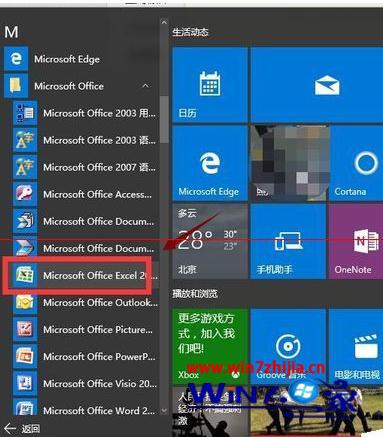Select the Microsoft Office Word 2... label
The width and height of the screenshot is (383, 437).
pos(99,411)
